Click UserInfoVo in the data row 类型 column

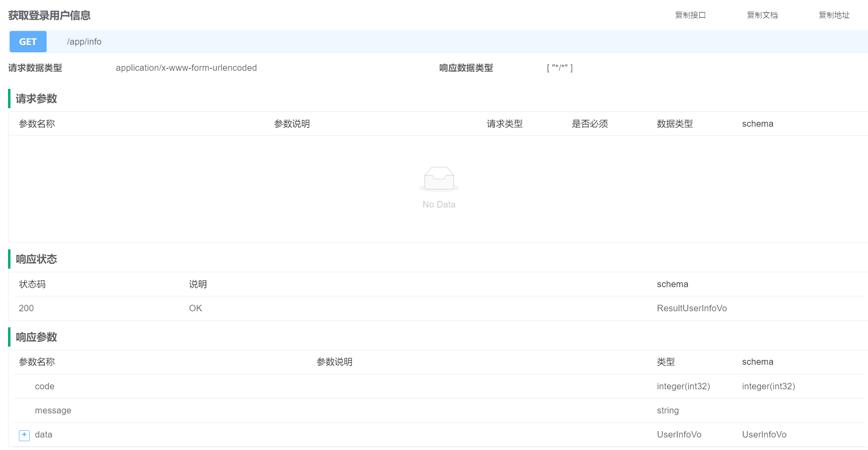tap(679, 435)
